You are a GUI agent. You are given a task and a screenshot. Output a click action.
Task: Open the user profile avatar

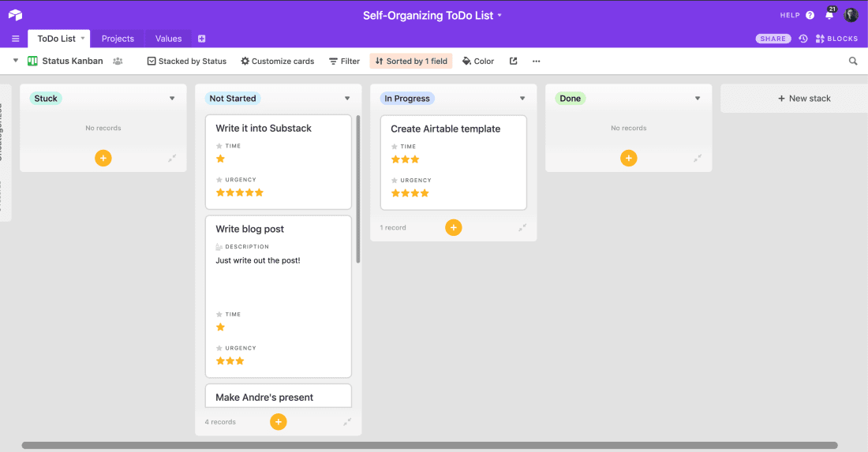pyautogui.click(x=851, y=15)
